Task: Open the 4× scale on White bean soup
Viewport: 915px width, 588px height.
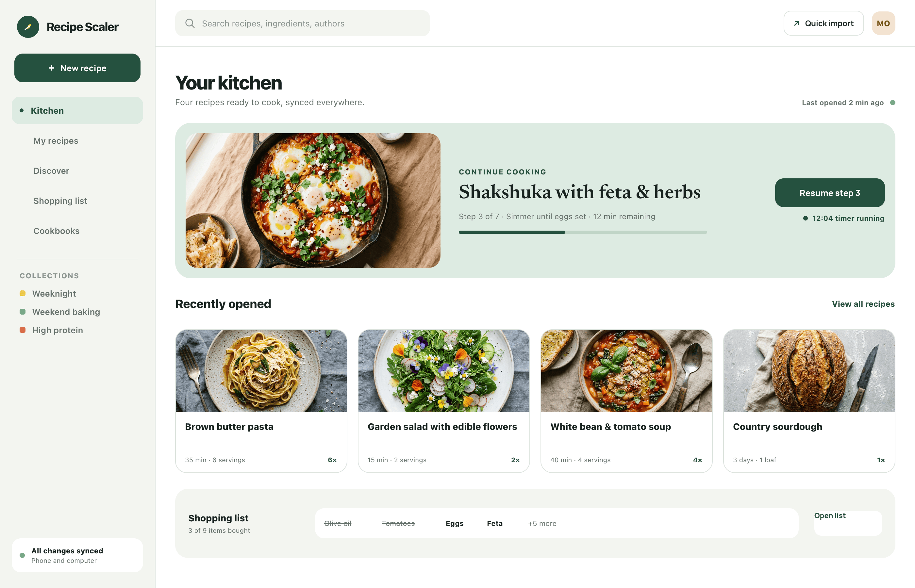Action: click(697, 460)
